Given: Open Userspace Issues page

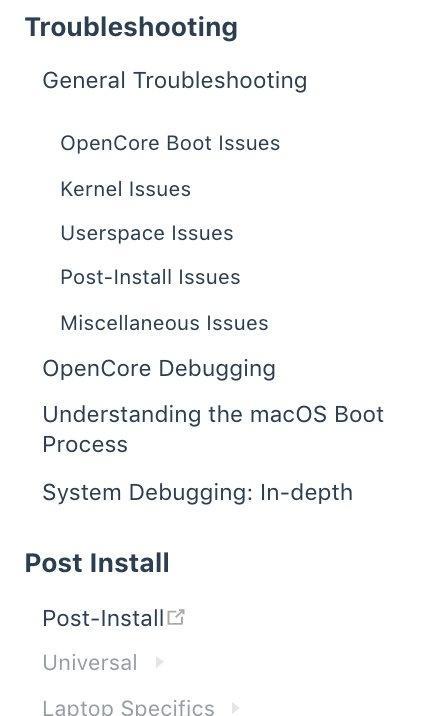Looking at the screenshot, I should pyautogui.click(x=147, y=234).
